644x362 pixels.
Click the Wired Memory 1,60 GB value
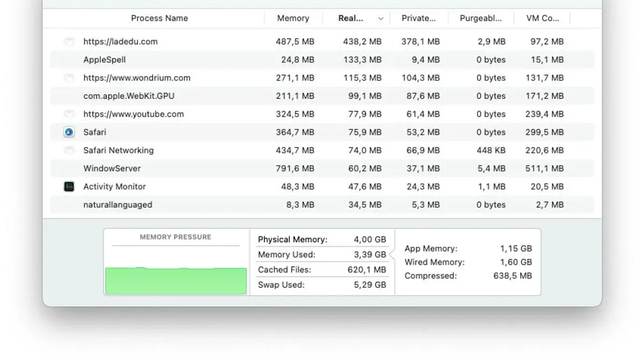coord(516,262)
